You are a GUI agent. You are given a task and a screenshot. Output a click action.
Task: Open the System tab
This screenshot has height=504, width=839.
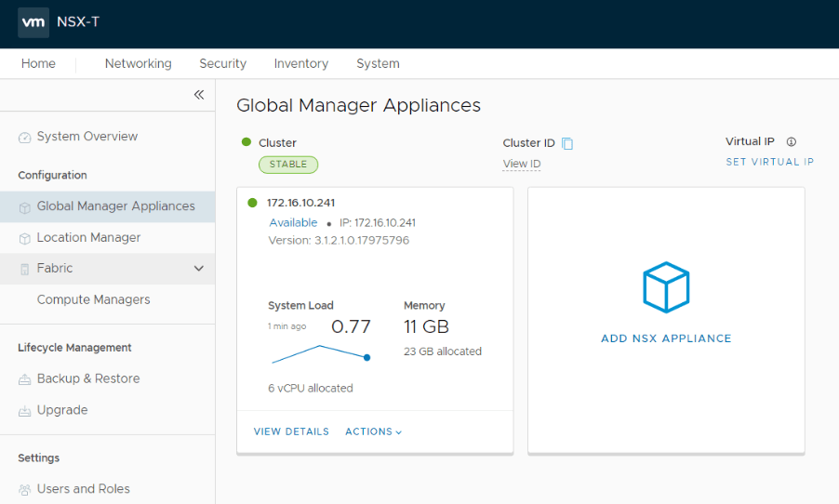(x=378, y=63)
